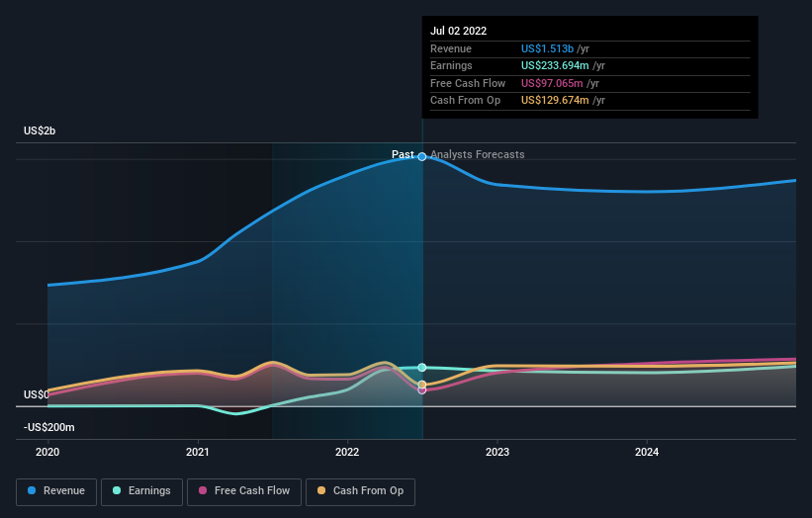Screen dimensions: 812x518
Task: Click the orange Cash From Op dot
Action: [x=321, y=490]
